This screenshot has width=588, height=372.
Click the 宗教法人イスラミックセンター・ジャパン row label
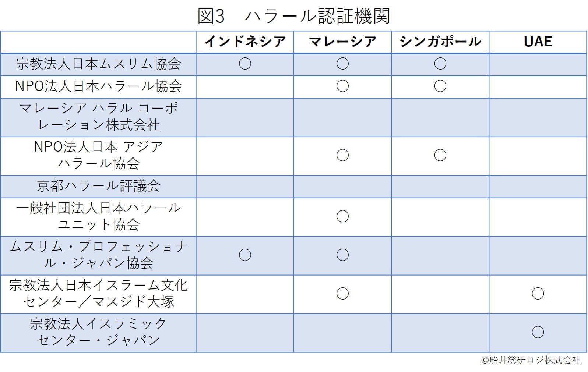98,332
